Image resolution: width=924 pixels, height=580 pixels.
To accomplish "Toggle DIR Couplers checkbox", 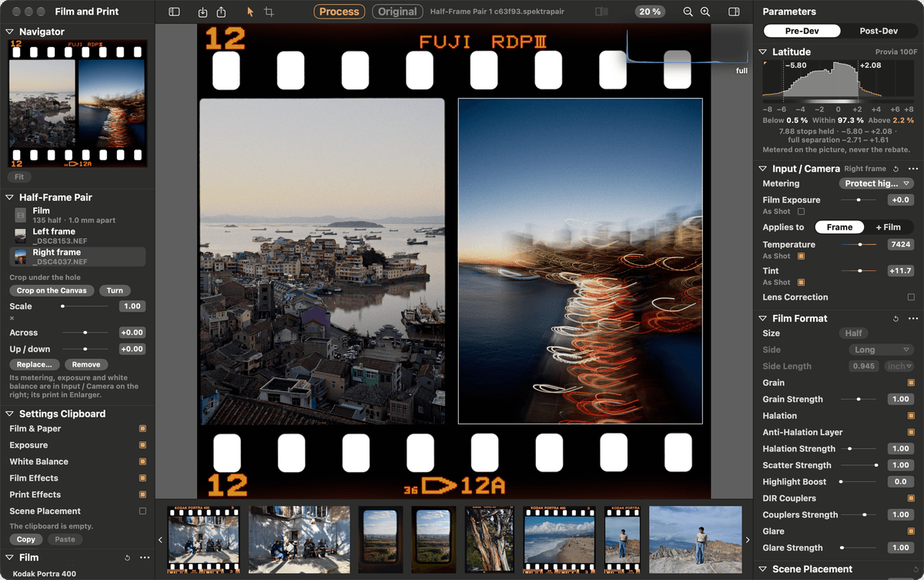I will 911,498.
